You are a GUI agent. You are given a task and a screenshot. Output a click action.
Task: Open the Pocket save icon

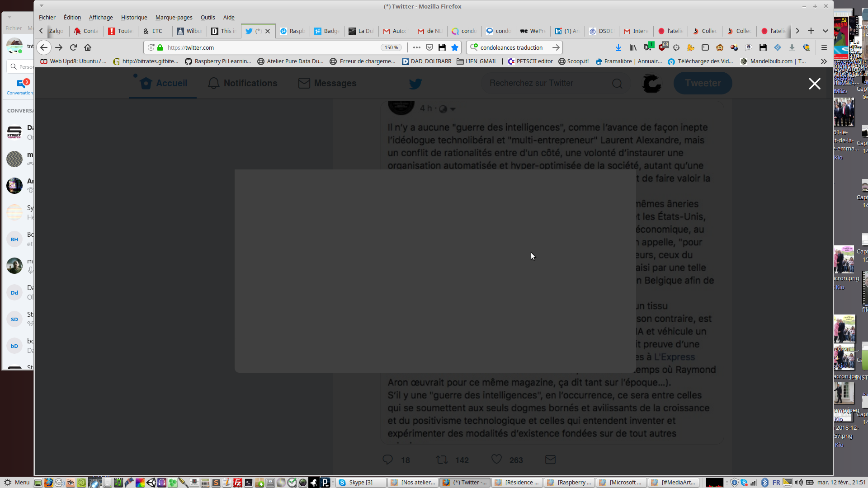(429, 47)
